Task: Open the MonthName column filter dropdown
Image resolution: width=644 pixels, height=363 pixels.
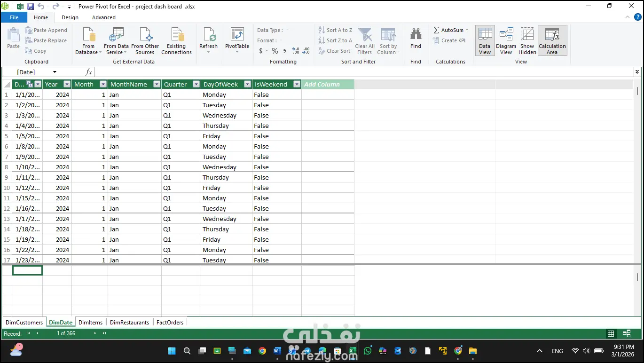Action: click(157, 84)
